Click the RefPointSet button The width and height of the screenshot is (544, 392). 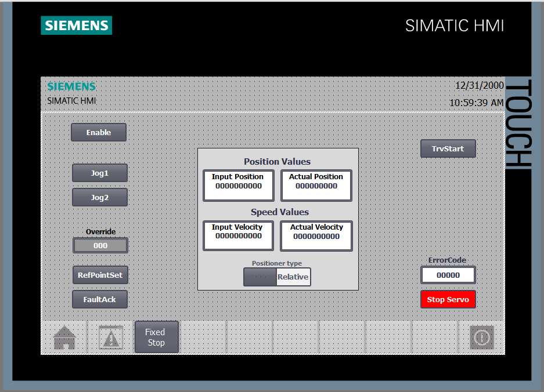click(100, 275)
